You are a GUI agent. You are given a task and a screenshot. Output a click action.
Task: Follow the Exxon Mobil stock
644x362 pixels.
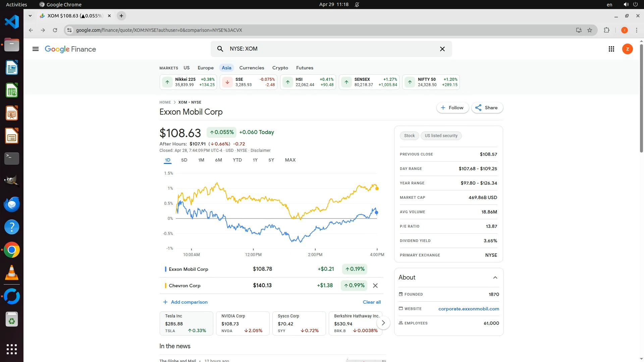[x=452, y=108]
